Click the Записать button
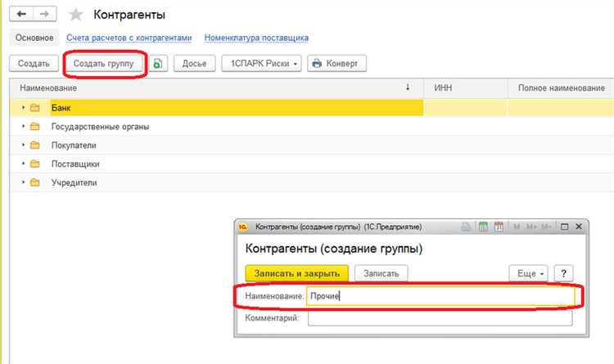Image resolution: width=614 pixels, height=364 pixels. point(381,273)
